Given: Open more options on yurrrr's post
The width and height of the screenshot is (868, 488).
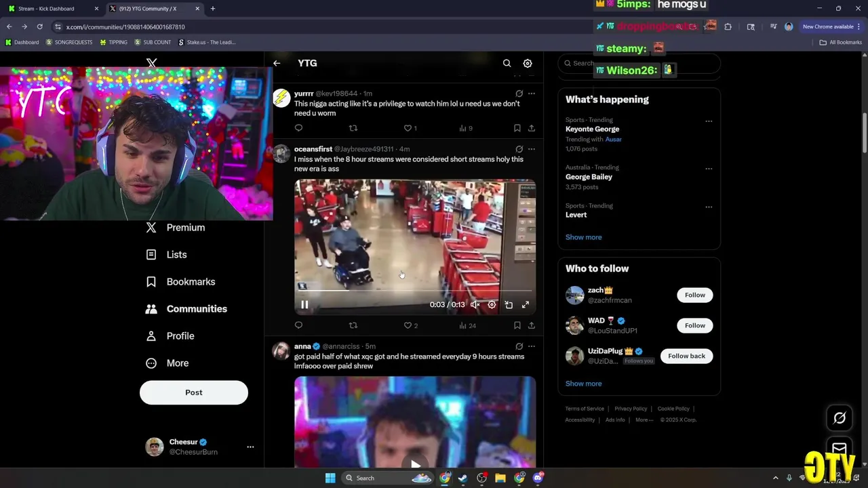Looking at the screenshot, I should click(x=532, y=94).
